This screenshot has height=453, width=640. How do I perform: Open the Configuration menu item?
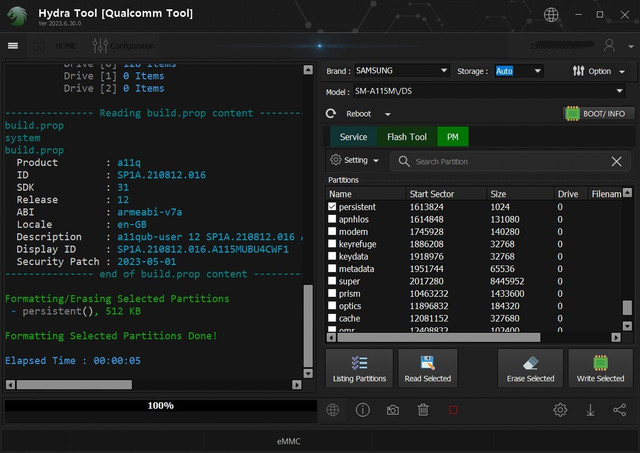[x=132, y=46]
